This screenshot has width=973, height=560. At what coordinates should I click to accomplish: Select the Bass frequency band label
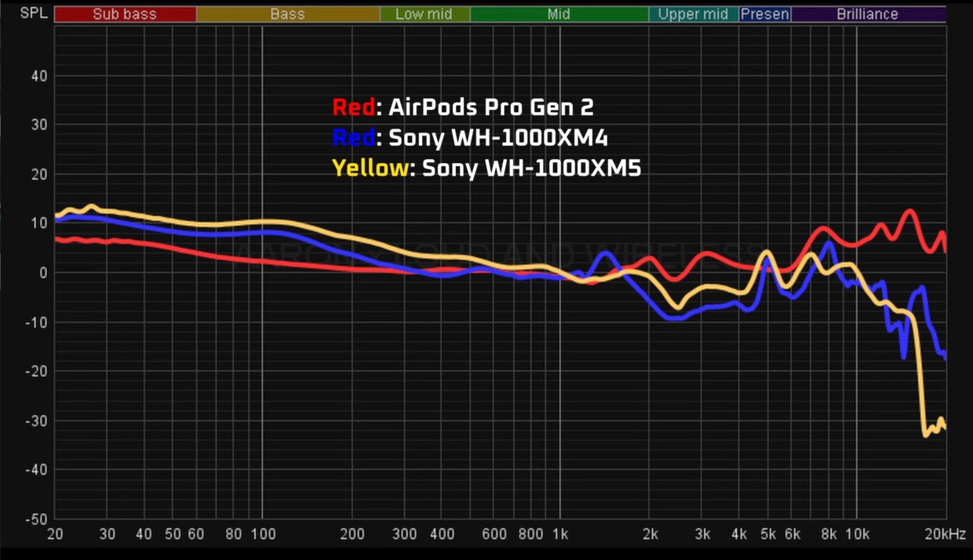pos(287,14)
